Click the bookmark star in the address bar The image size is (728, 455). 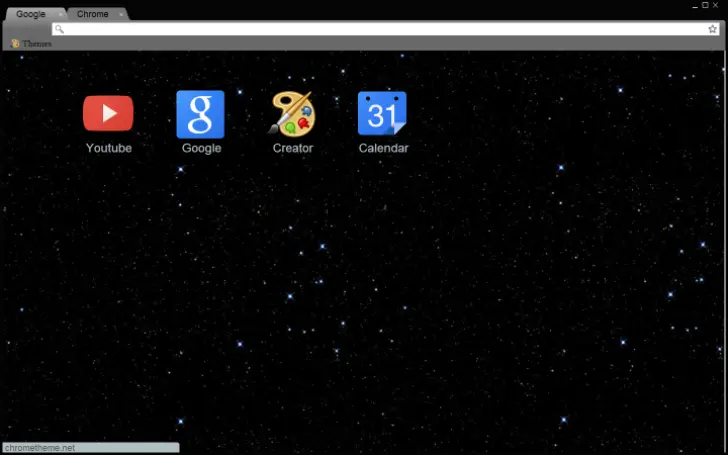coord(713,29)
